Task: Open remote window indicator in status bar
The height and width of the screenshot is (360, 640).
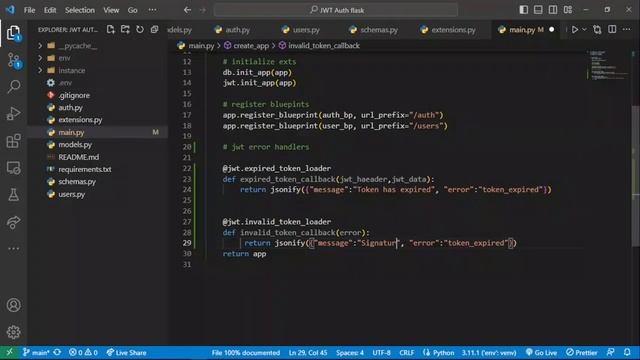Action: coord(9,352)
